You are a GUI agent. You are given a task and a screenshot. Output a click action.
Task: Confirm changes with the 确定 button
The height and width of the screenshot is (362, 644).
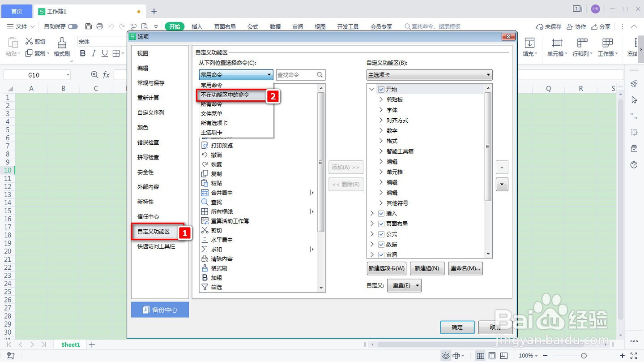click(x=456, y=327)
